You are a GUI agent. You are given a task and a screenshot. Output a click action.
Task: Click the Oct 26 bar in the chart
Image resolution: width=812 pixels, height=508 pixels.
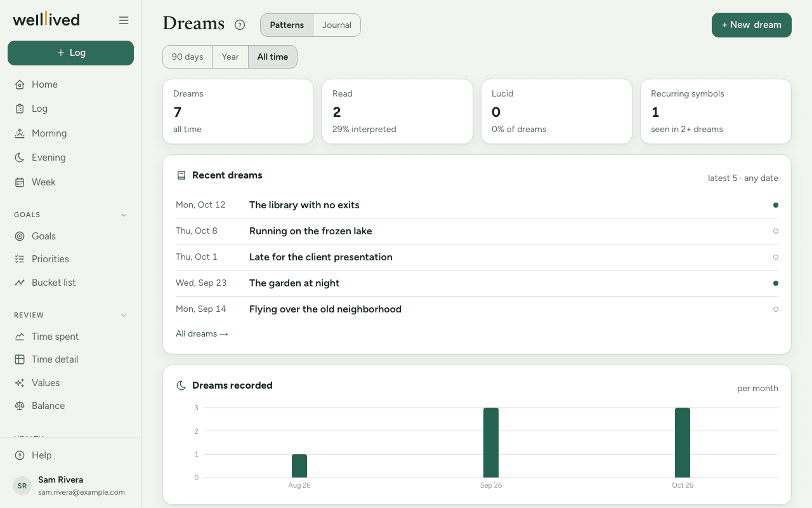click(x=683, y=443)
